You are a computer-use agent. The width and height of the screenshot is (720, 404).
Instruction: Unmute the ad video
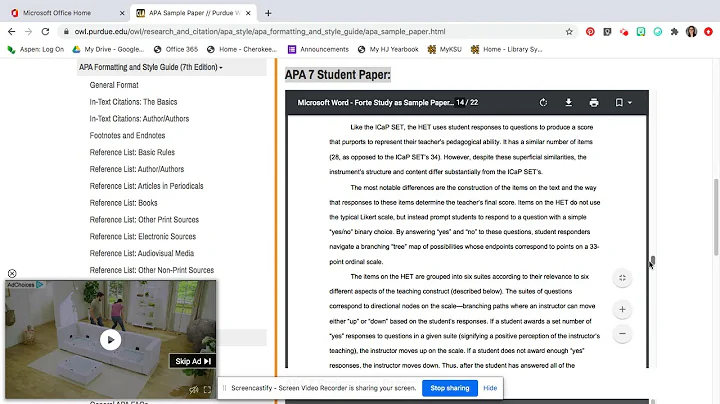194,390
